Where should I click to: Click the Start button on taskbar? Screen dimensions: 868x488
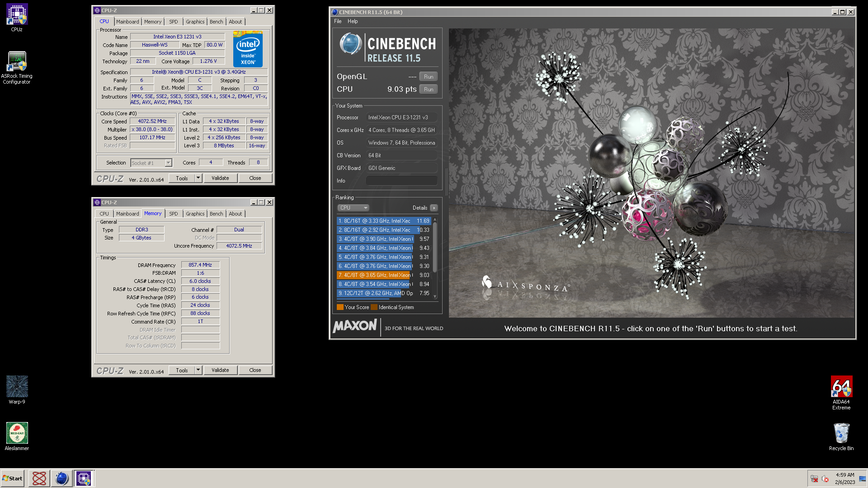12,478
